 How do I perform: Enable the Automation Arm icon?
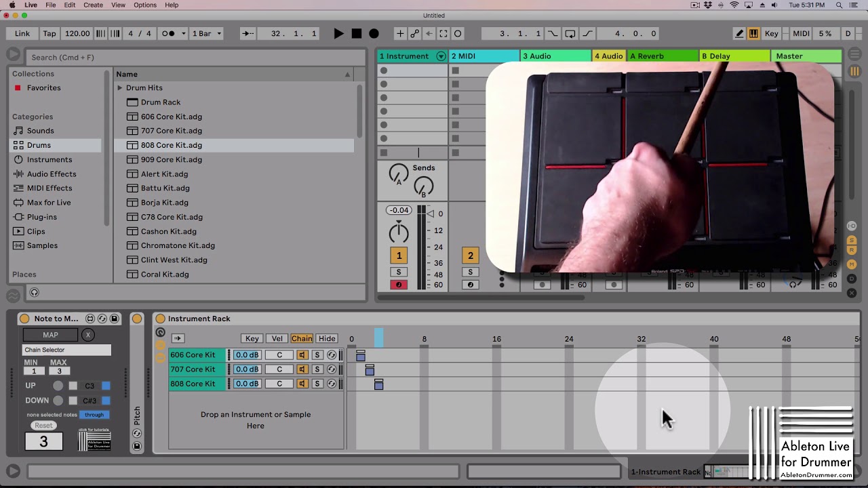pyautogui.click(x=414, y=33)
